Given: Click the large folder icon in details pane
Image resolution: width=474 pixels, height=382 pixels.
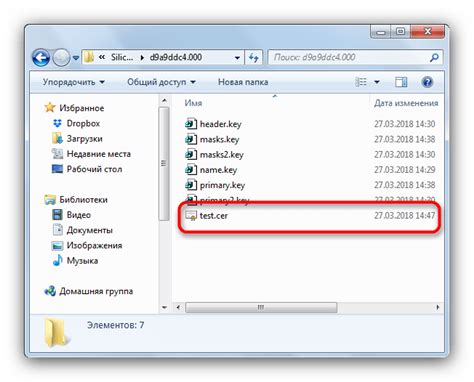Looking at the screenshot, I should [x=56, y=332].
